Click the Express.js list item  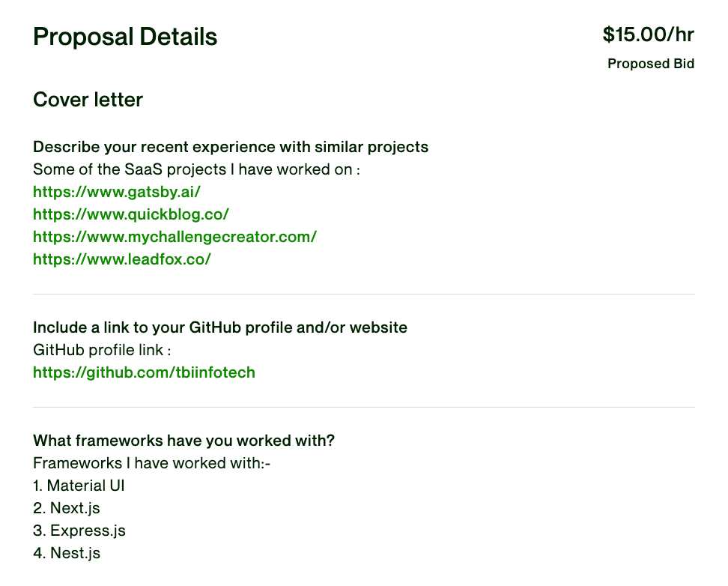(x=79, y=531)
